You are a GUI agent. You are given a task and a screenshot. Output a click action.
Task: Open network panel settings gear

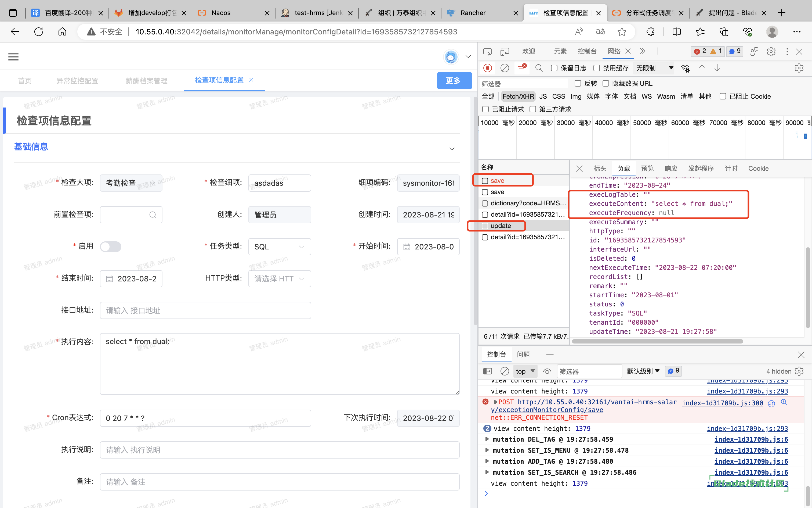pos(799,68)
